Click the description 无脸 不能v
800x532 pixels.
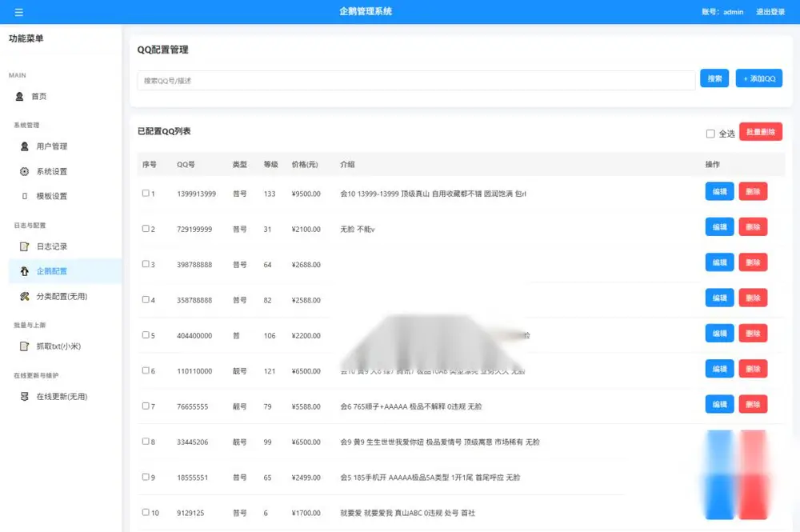point(357,229)
